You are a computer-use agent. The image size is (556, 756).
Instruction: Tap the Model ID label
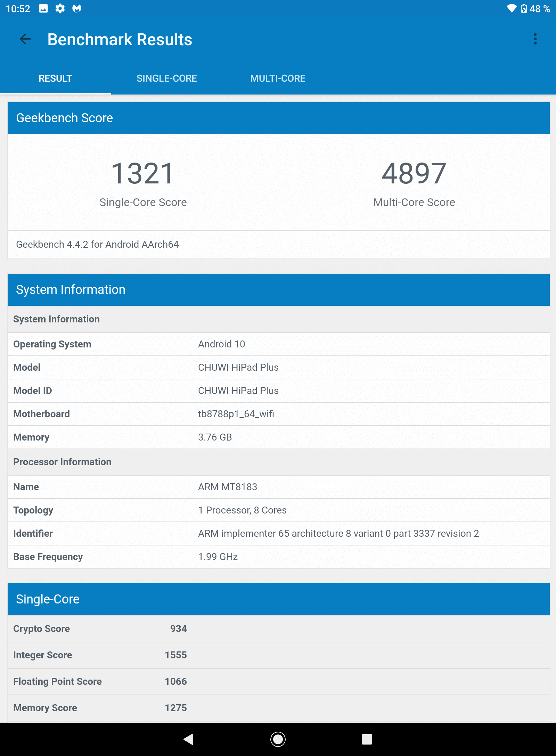coord(33,391)
